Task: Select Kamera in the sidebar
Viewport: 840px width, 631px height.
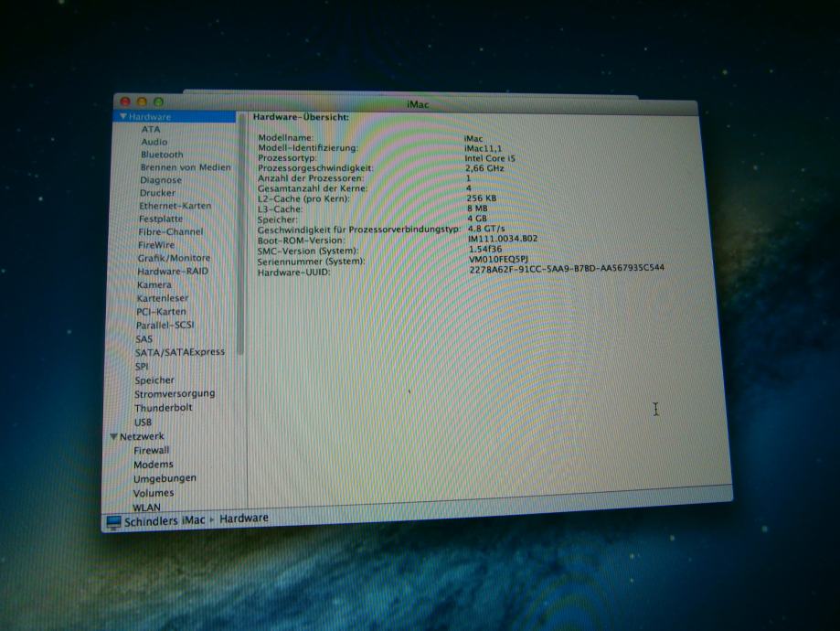Action: [x=154, y=284]
